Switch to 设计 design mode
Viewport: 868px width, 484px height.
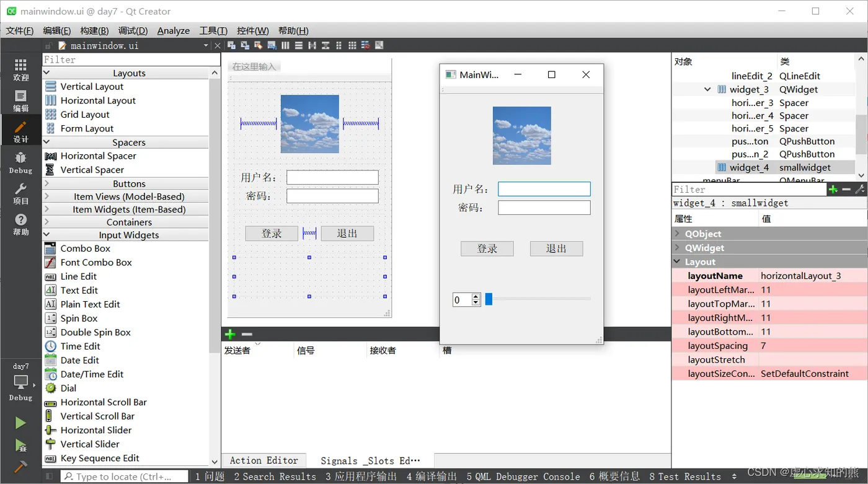20,131
